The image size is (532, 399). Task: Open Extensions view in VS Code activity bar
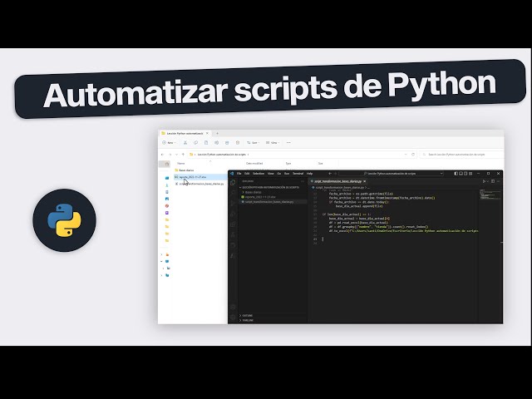tap(233, 224)
